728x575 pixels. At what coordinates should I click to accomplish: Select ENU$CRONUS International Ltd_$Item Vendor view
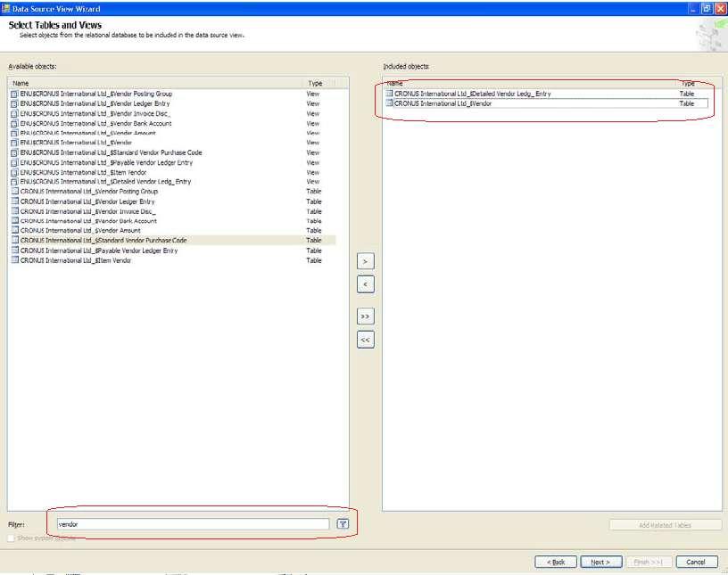pyautogui.click(x=173, y=173)
